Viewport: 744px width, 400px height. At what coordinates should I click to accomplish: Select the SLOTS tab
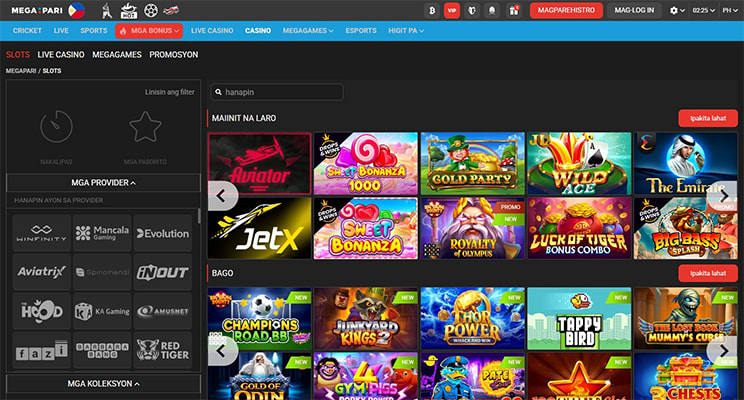(18, 55)
